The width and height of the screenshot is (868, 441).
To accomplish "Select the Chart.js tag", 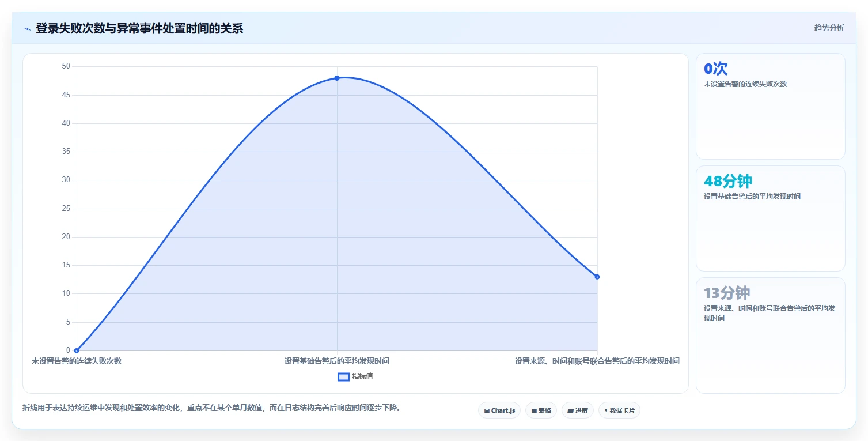I will click(499, 410).
